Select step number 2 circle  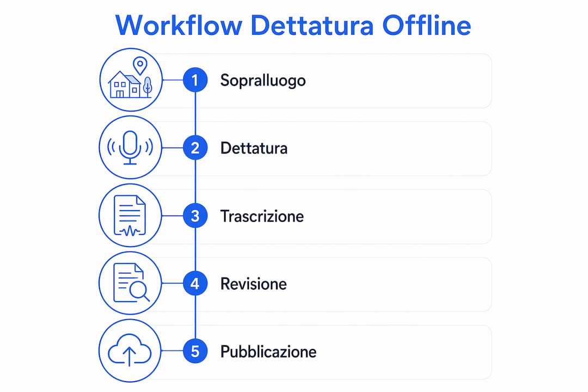(195, 148)
